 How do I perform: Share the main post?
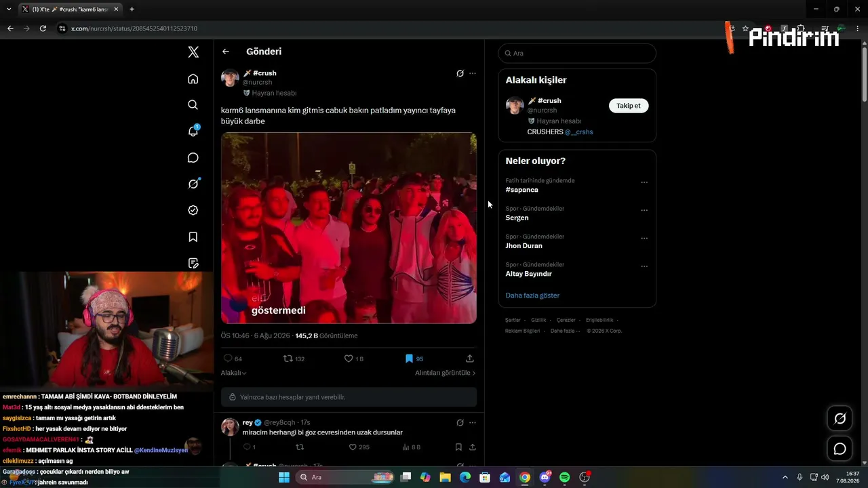coord(470,359)
